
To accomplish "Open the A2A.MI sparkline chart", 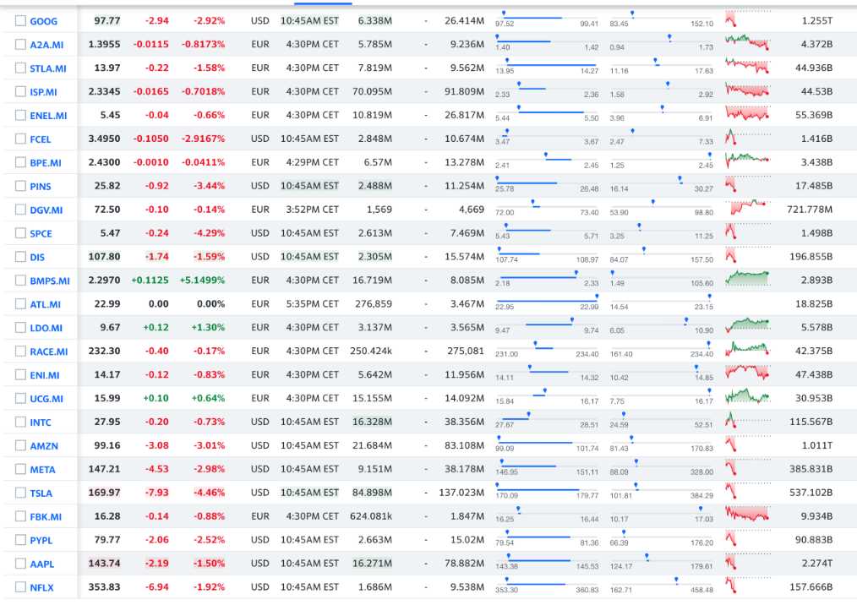I will coord(746,43).
